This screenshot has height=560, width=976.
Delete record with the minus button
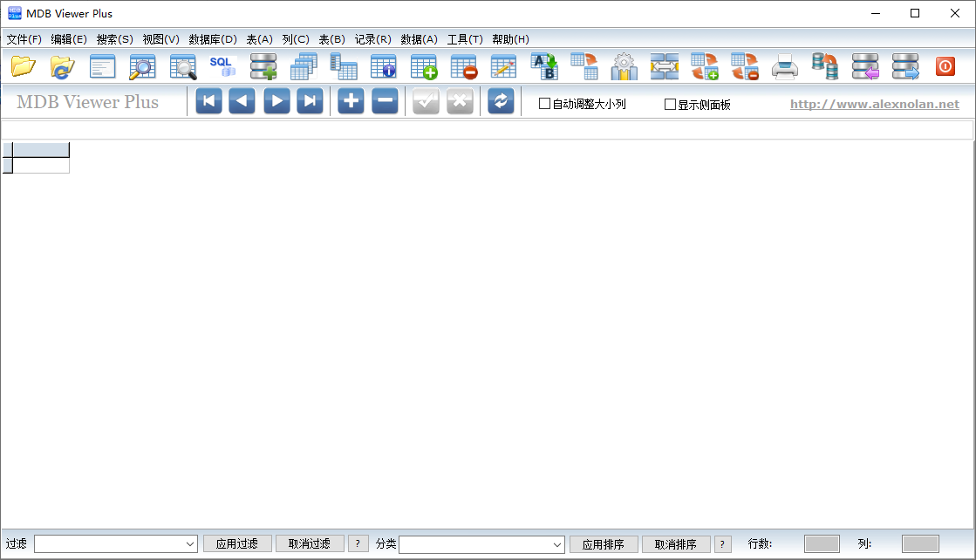point(385,101)
